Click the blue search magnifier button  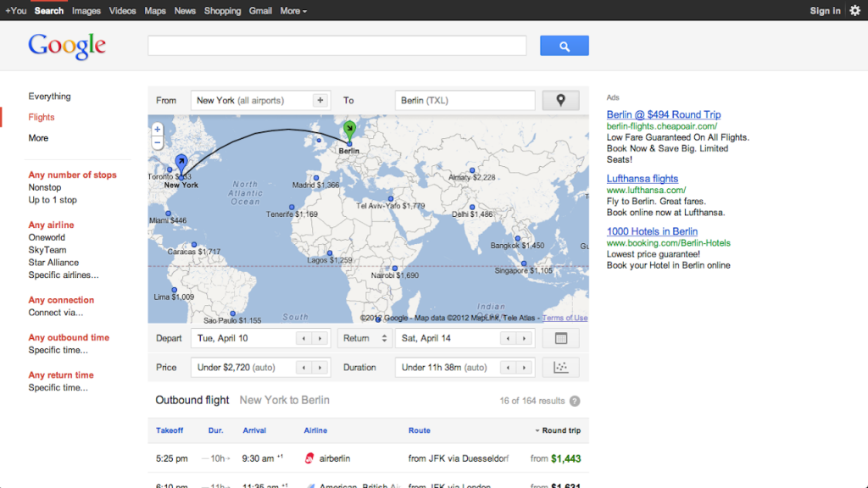tap(564, 46)
